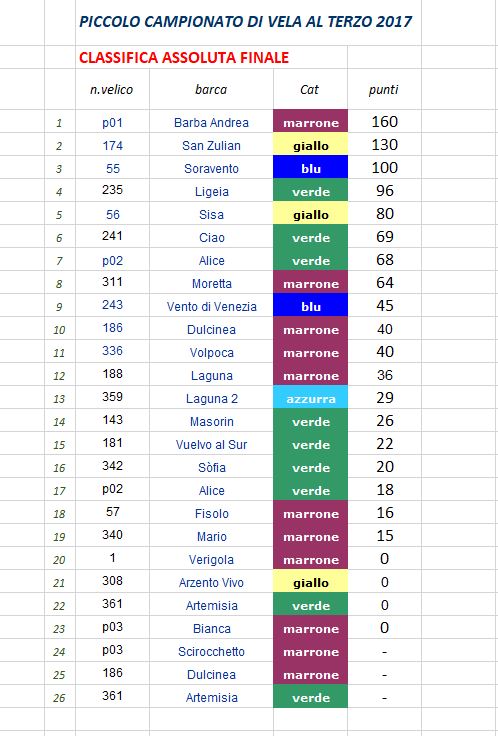Select the yellow giallo cell for San Zulian
498x736 pixels.
pos(310,144)
